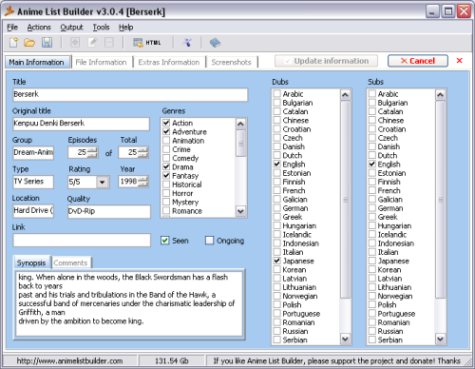Uncheck the Adventure genre
Screen dimensions: 475x369
coord(166,132)
